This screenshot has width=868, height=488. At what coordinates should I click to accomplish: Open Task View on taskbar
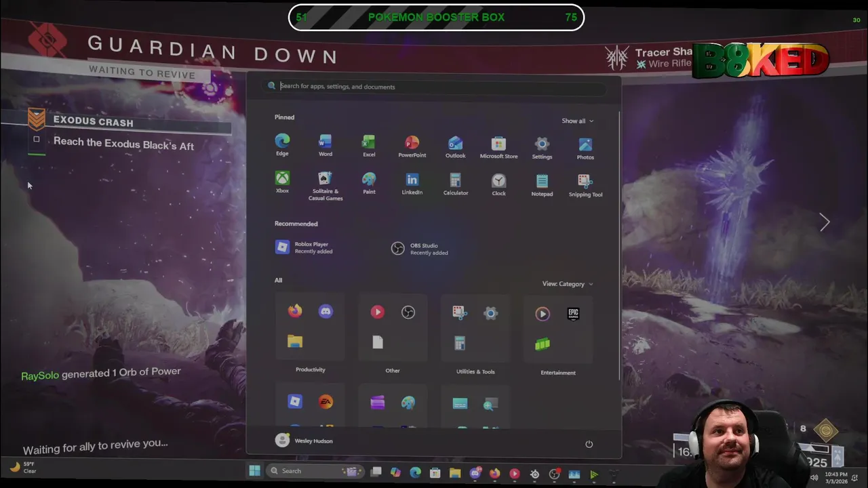[x=376, y=472]
